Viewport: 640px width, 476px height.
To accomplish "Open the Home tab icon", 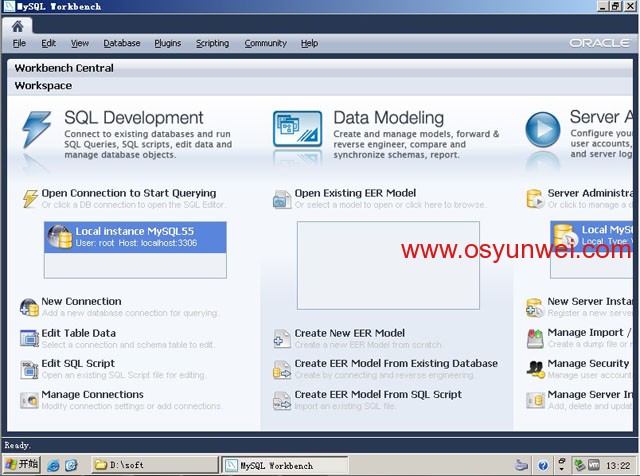I will (18, 27).
